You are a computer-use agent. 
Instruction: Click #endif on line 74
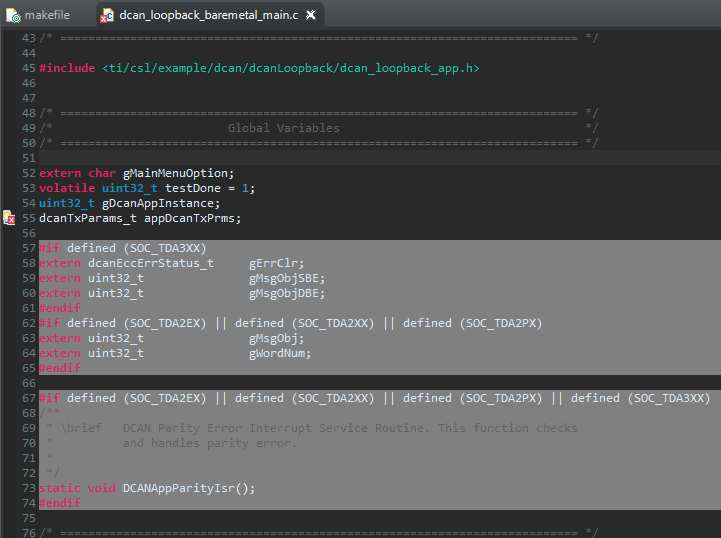tap(60, 503)
